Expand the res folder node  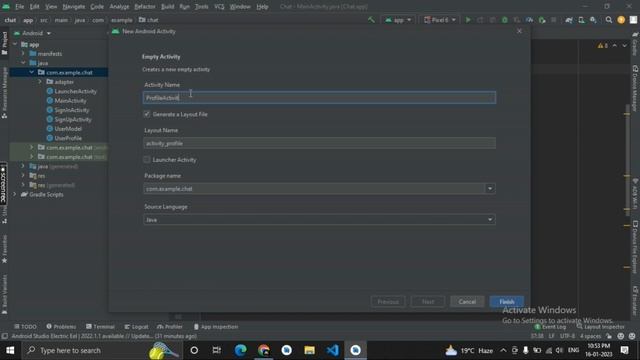23,176
